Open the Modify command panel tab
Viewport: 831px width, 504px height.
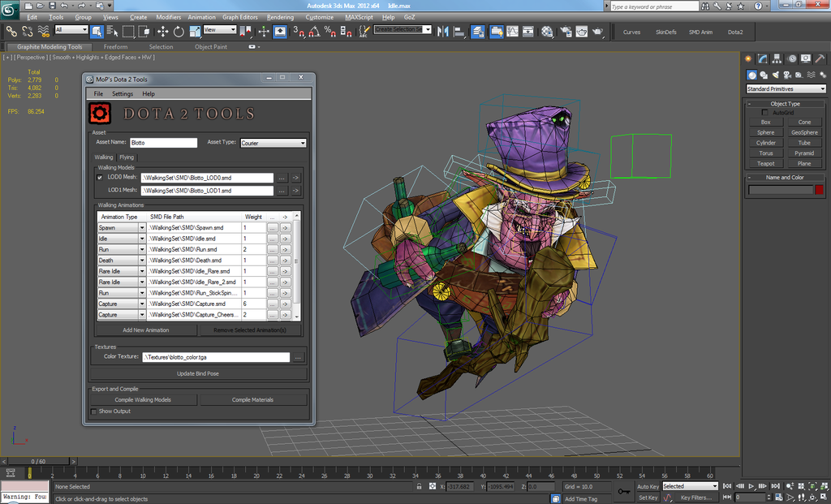(763, 58)
